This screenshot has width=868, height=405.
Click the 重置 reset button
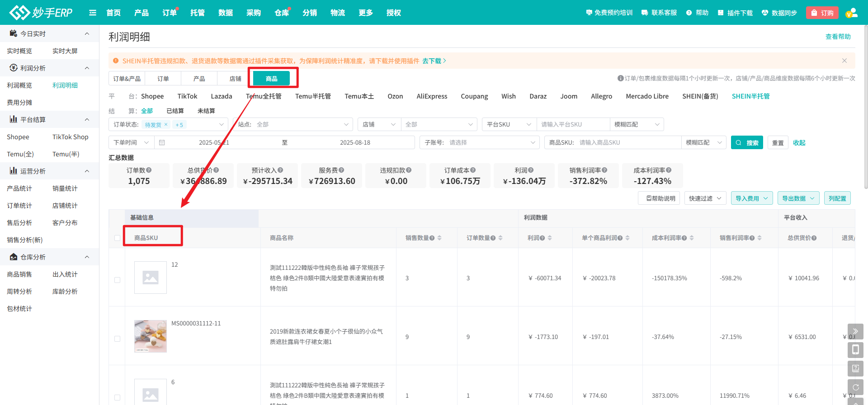pos(778,142)
